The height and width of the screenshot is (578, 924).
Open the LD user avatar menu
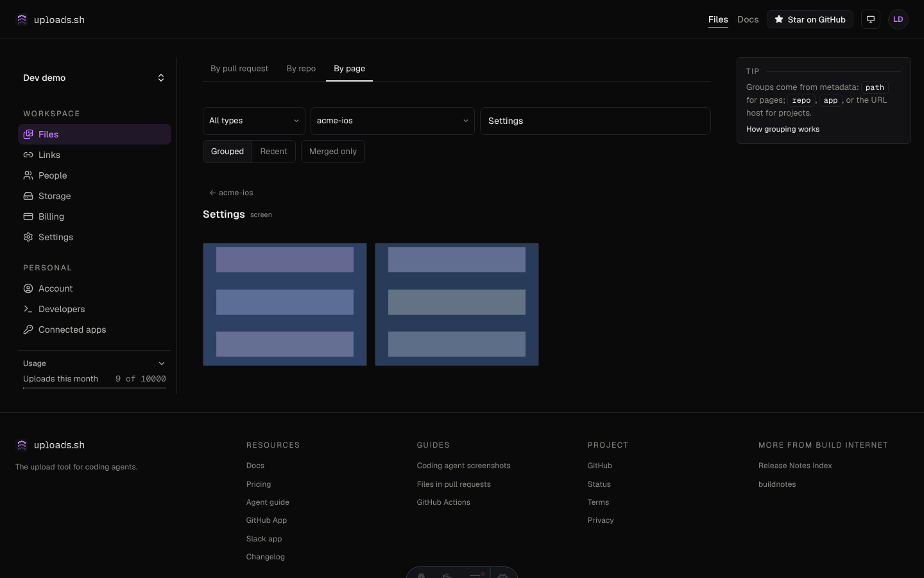(x=898, y=19)
